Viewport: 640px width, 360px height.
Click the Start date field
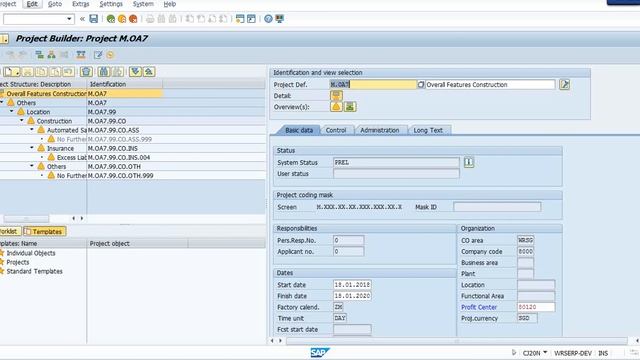point(352,285)
